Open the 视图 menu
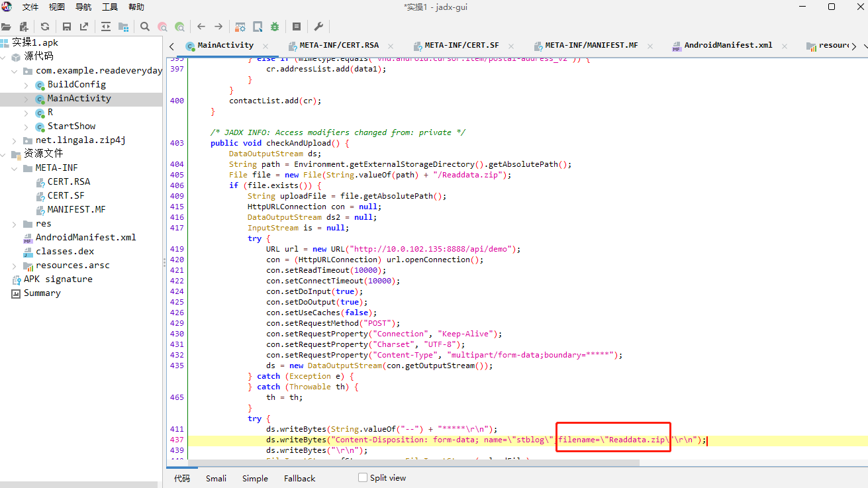Screen dimensions: 868x488 pyautogui.click(x=57, y=7)
